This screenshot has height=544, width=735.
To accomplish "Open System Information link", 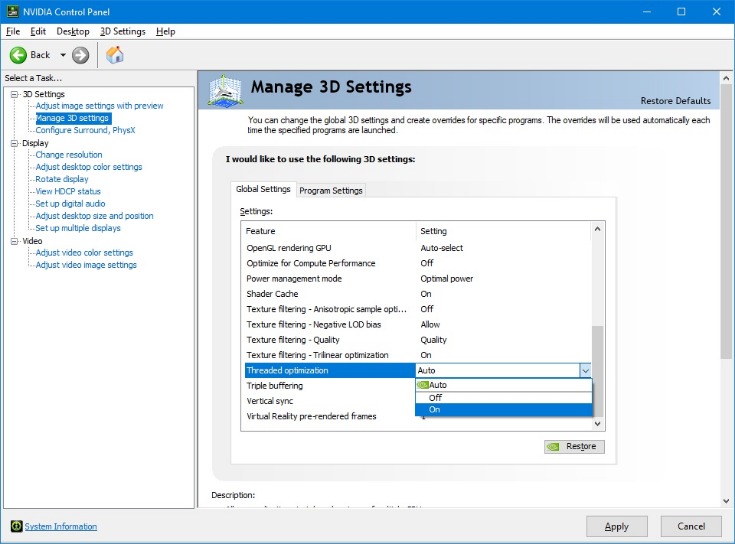I will pos(61,526).
